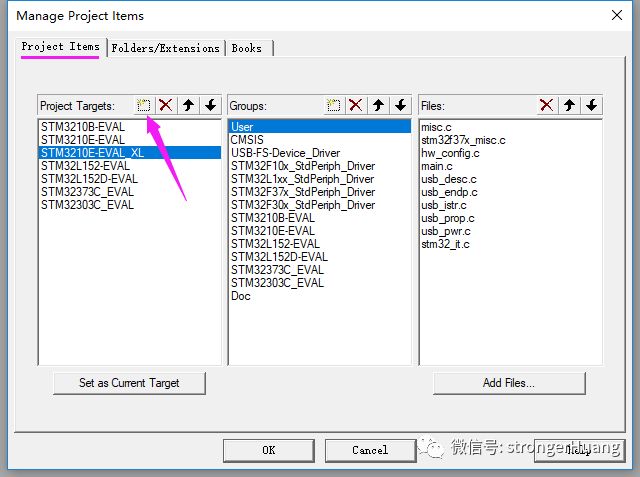Select the User group

point(320,127)
